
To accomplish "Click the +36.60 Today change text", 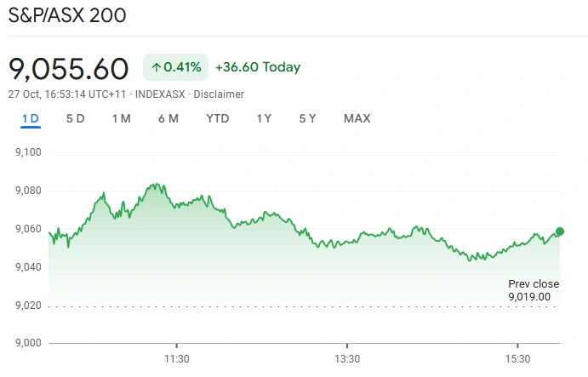I will pos(258,67).
